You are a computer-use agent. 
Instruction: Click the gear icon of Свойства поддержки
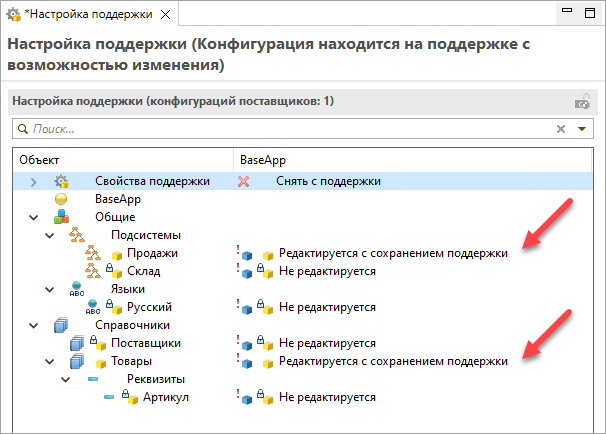[61, 181]
